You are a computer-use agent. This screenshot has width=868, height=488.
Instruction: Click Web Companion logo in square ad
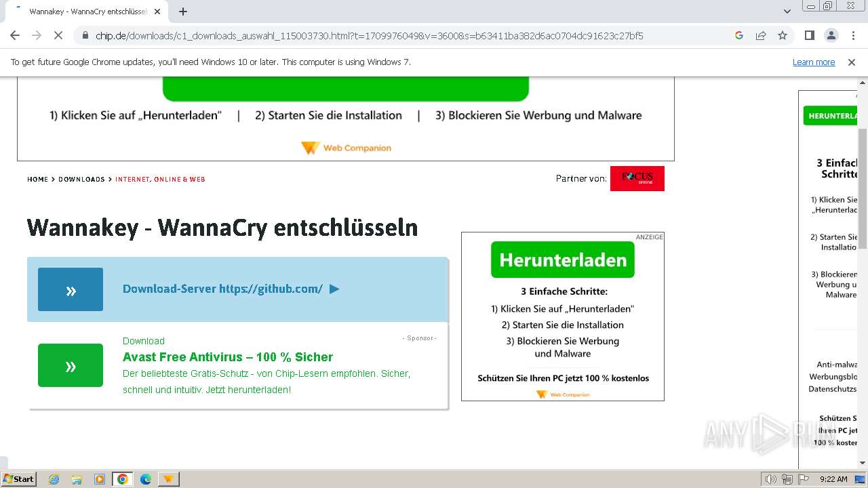563,394
